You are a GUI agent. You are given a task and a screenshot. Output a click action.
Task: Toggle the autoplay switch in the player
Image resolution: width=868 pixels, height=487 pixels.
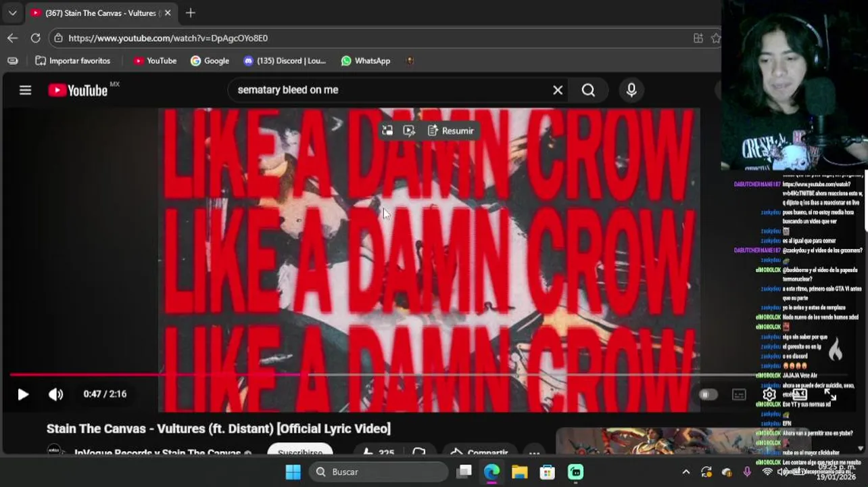coord(707,395)
